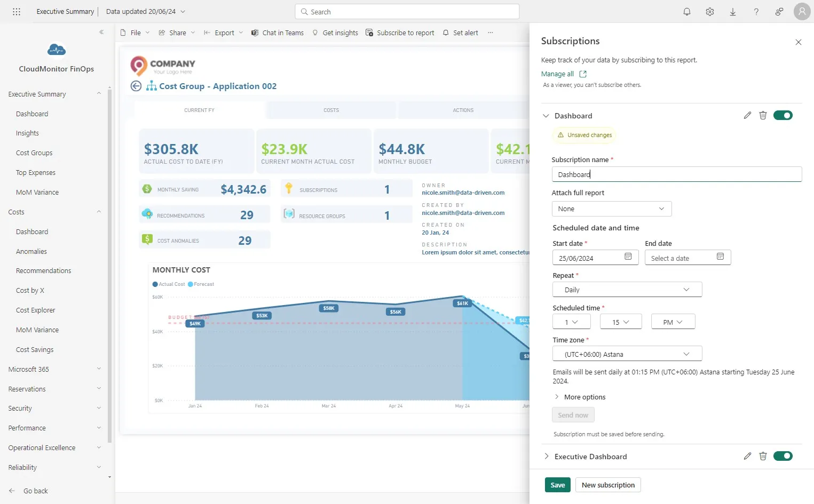Switch to the CURRENT FY tab
Image resolution: width=814 pixels, height=504 pixels.
(x=199, y=110)
